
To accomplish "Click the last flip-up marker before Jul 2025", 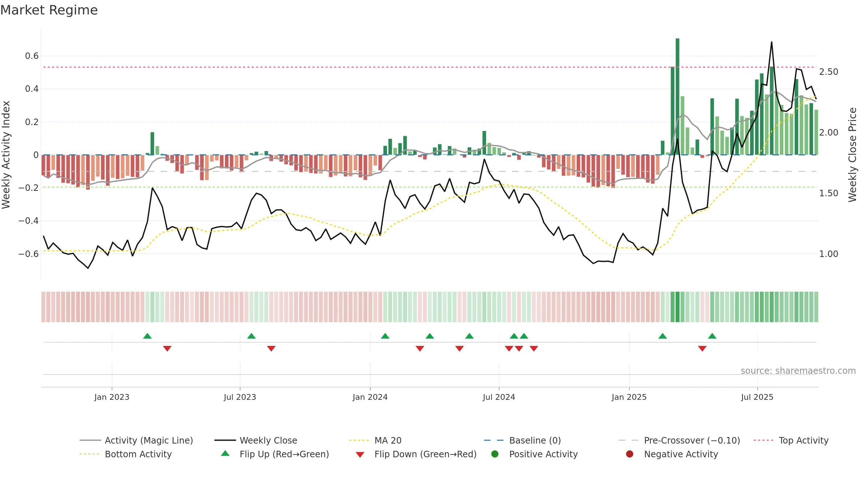I will tap(712, 336).
